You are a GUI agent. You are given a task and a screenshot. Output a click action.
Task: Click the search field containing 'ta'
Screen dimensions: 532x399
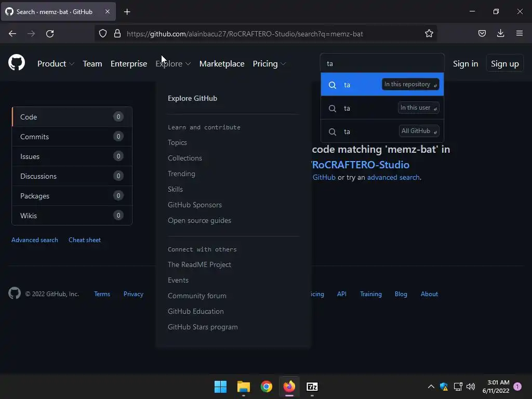pyautogui.click(x=382, y=63)
